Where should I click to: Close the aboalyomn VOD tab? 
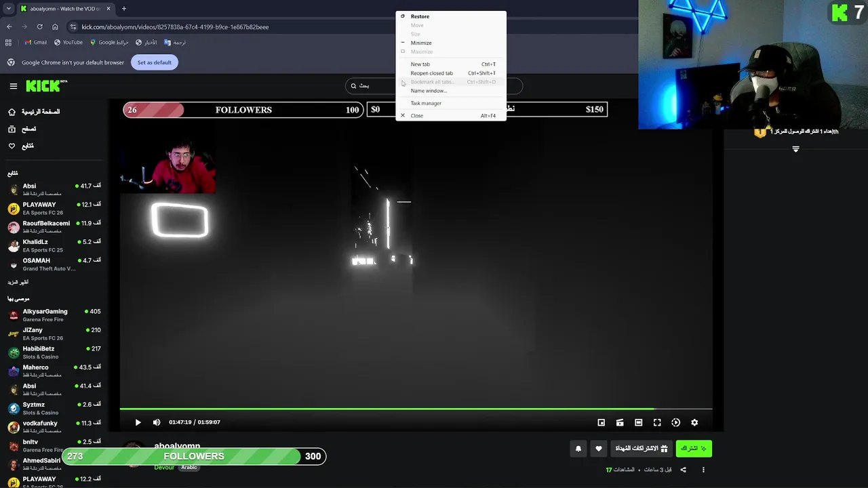pyautogui.click(x=108, y=9)
